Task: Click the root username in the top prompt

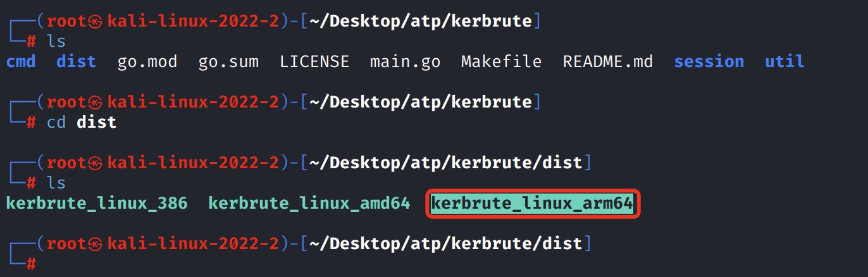Action: 66,22
